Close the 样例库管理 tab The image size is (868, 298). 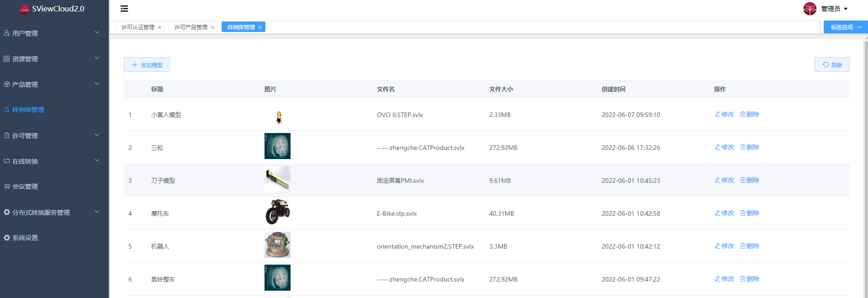point(260,27)
